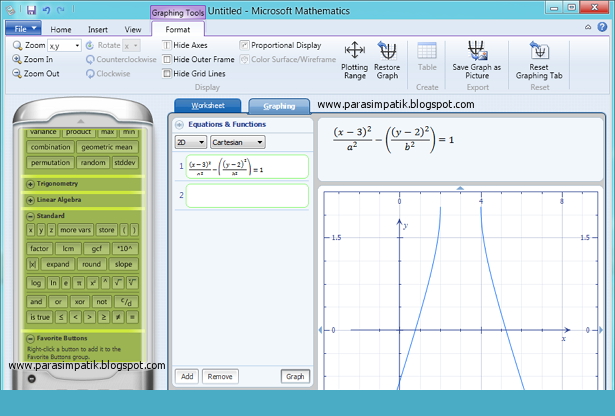Click the xor logic button
Image resolution: width=615 pixels, height=416 pixels.
tap(80, 302)
